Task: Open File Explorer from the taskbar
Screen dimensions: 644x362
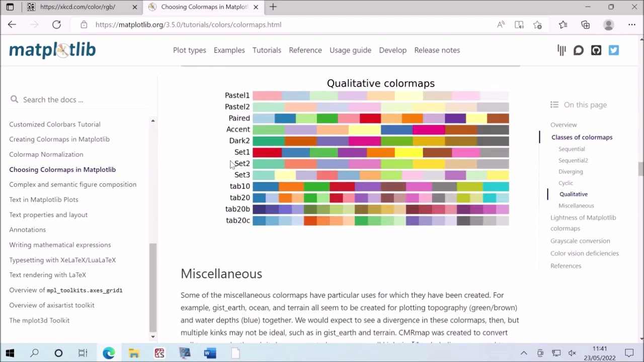Action: (x=134, y=353)
